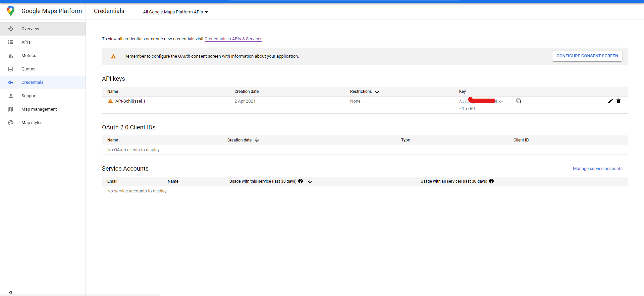Click the Metrics bar chart icon
Screen dimensions: 644x296
click(11, 56)
